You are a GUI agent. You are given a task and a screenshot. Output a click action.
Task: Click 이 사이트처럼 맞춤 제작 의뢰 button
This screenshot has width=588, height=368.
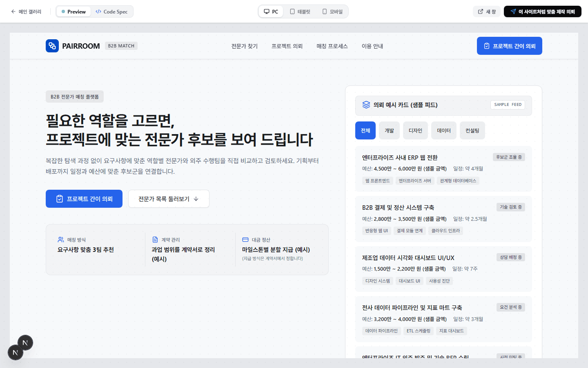[543, 11]
